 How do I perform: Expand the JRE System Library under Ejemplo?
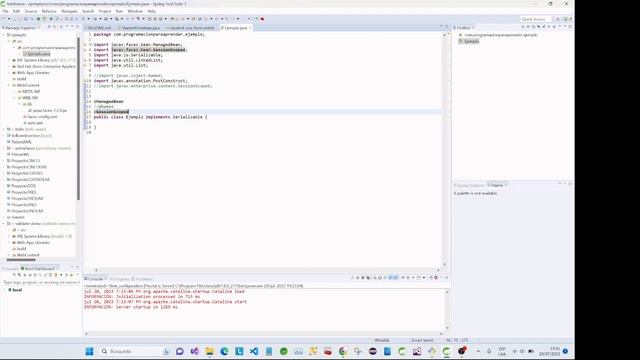tap(9, 60)
